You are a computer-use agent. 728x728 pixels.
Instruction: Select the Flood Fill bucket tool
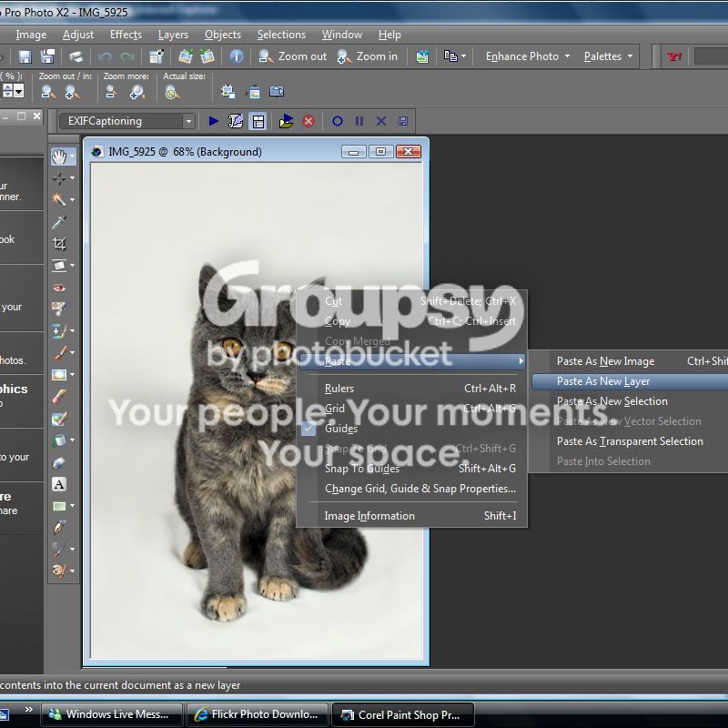point(59,440)
